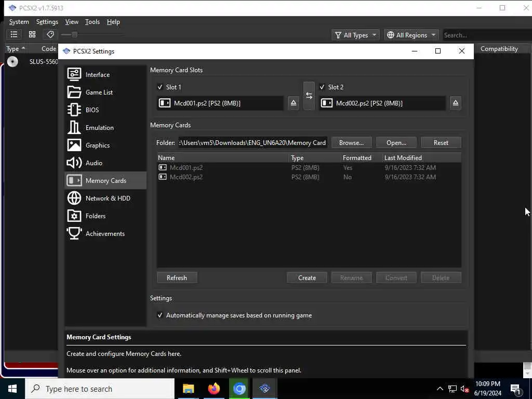Switch to Audio settings
532x399 pixels.
pyautogui.click(x=105, y=163)
